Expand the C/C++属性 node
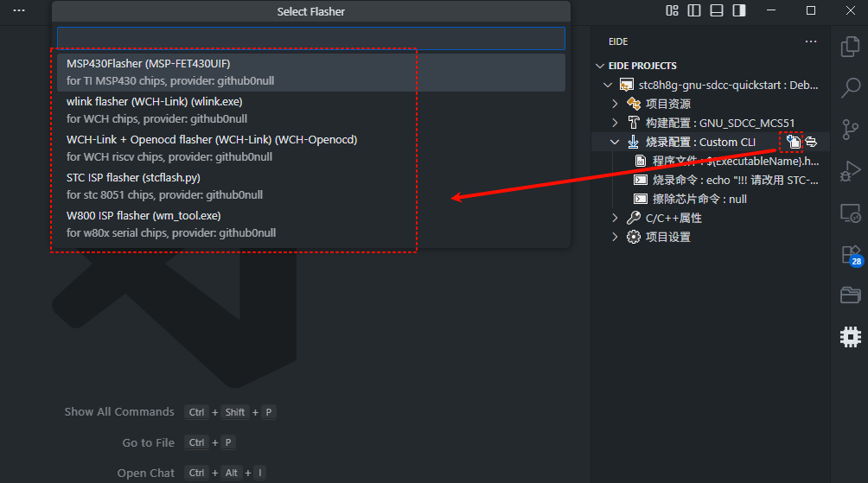The height and width of the screenshot is (483, 868). tap(615, 218)
